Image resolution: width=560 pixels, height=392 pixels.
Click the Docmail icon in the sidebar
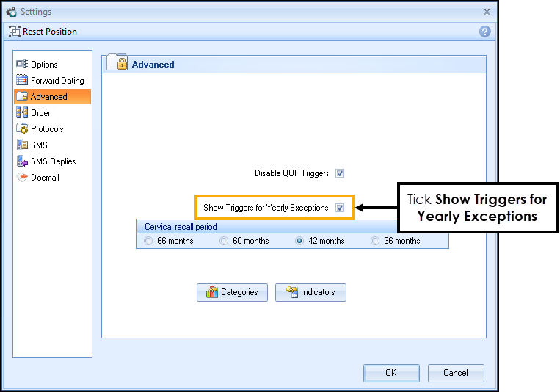pos(22,178)
